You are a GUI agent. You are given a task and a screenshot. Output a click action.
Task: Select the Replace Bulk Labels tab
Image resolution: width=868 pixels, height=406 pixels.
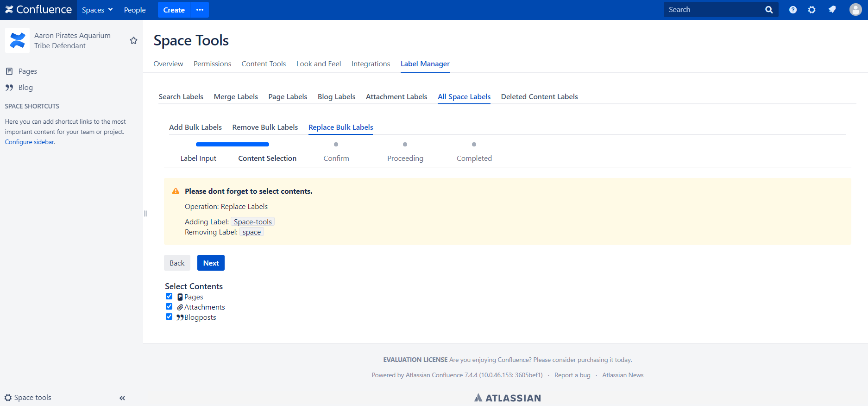[341, 127]
